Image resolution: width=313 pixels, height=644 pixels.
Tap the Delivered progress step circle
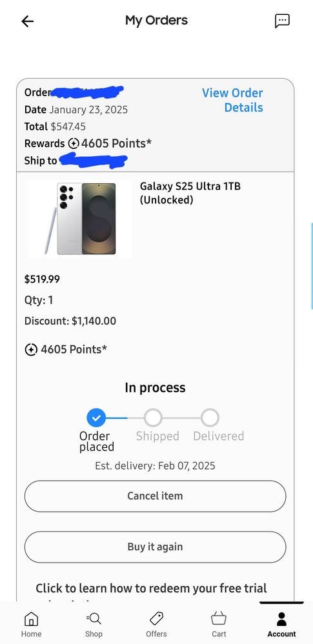[x=210, y=418]
